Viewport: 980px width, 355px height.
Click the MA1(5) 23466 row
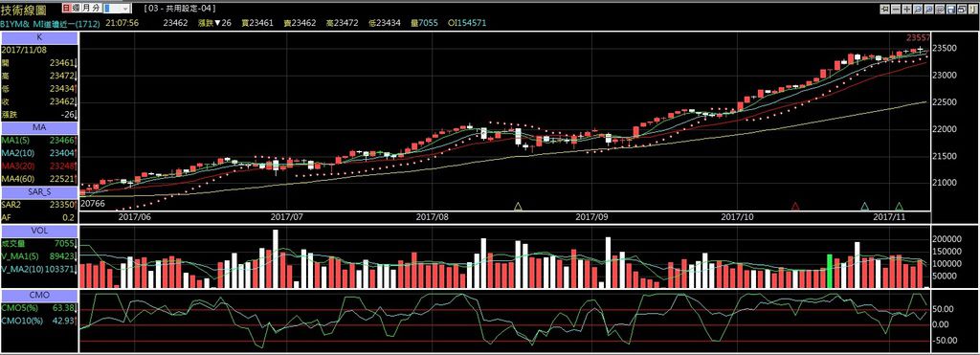[x=38, y=141]
